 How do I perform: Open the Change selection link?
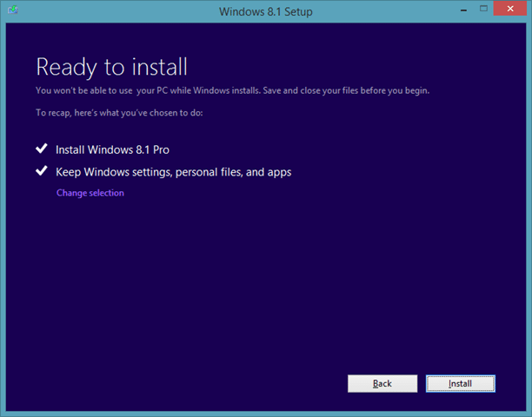(90, 193)
